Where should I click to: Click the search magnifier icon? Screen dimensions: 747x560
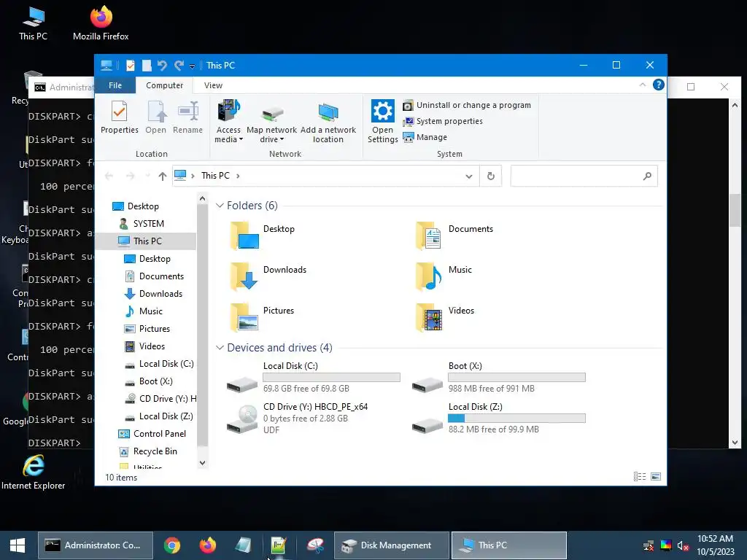coord(647,176)
